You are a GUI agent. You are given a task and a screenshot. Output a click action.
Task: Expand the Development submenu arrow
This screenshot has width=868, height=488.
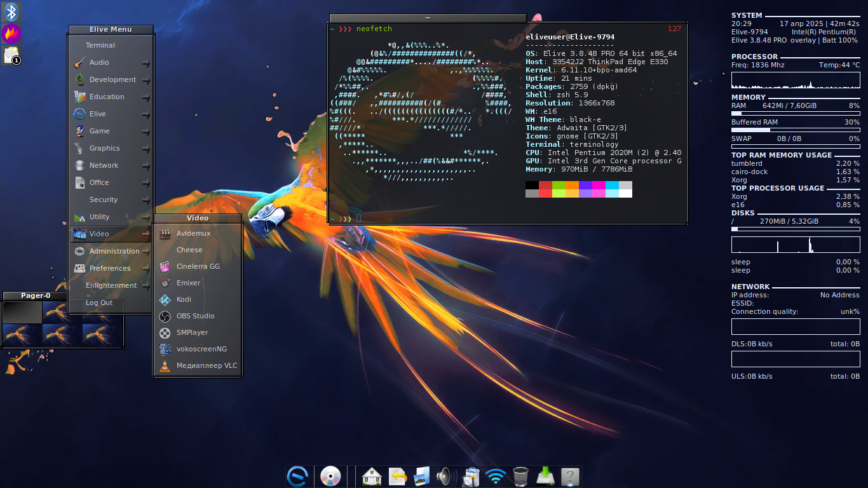point(146,80)
